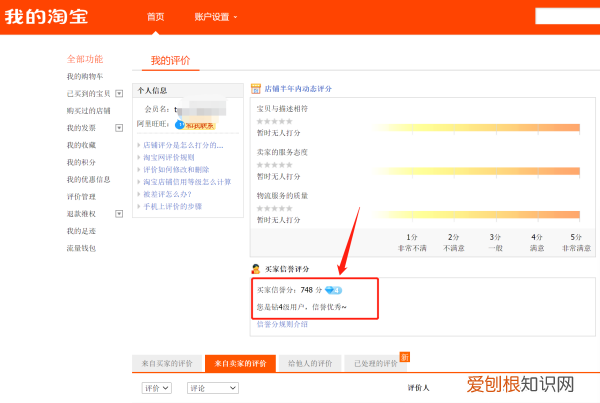Switch to the 给他人的评价 tab
The height and width of the screenshot is (403, 600).
310,364
